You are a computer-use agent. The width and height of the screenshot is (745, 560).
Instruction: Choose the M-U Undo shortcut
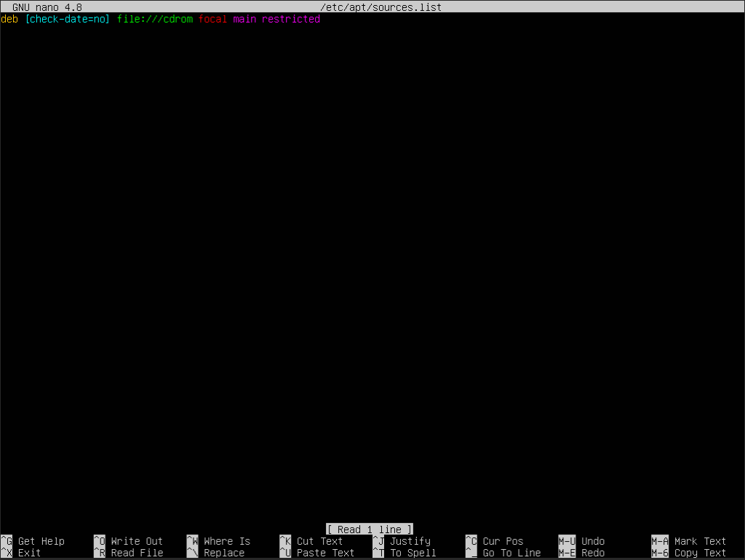tap(581, 541)
